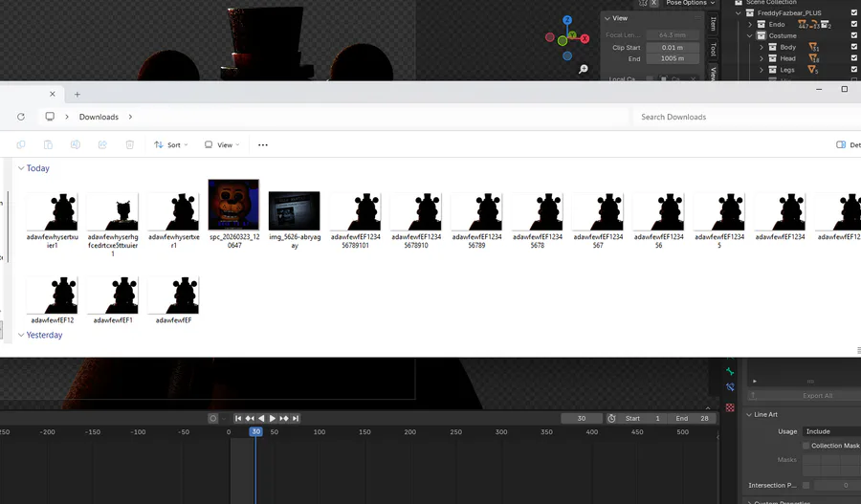Uncheck the Body collection checkbox
The width and height of the screenshot is (861, 504).
click(x=854, y=47)
